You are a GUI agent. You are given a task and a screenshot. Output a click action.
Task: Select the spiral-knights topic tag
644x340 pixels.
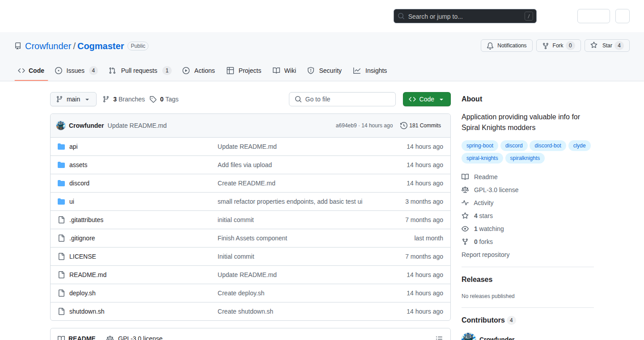[x=482, y=158]
